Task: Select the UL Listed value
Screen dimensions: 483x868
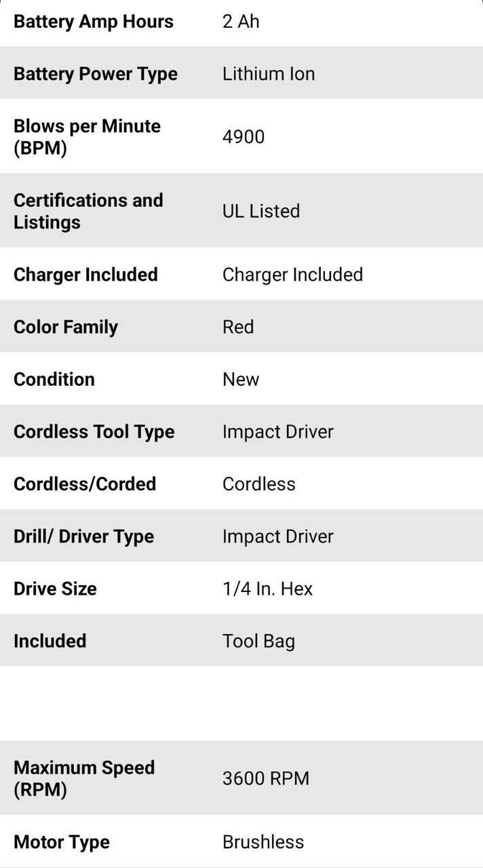Action: pos(261,211)
